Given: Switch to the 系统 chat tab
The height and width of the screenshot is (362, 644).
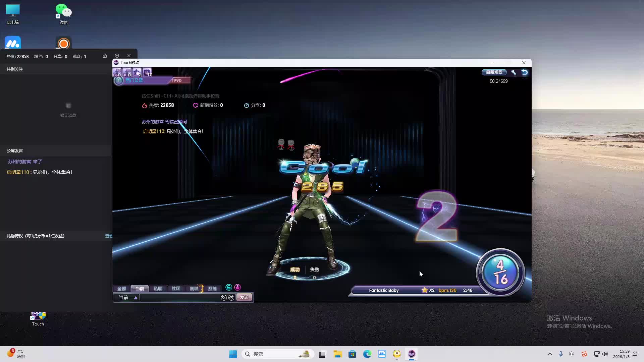Looking at the screenshot, I should [x=212, y=289].
